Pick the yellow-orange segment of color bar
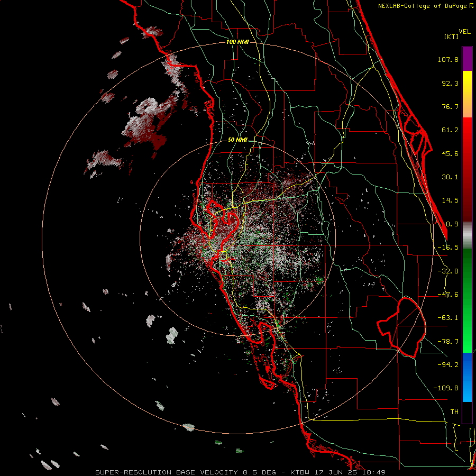Viewport: 476px width, 476px height. pos(467,94)
